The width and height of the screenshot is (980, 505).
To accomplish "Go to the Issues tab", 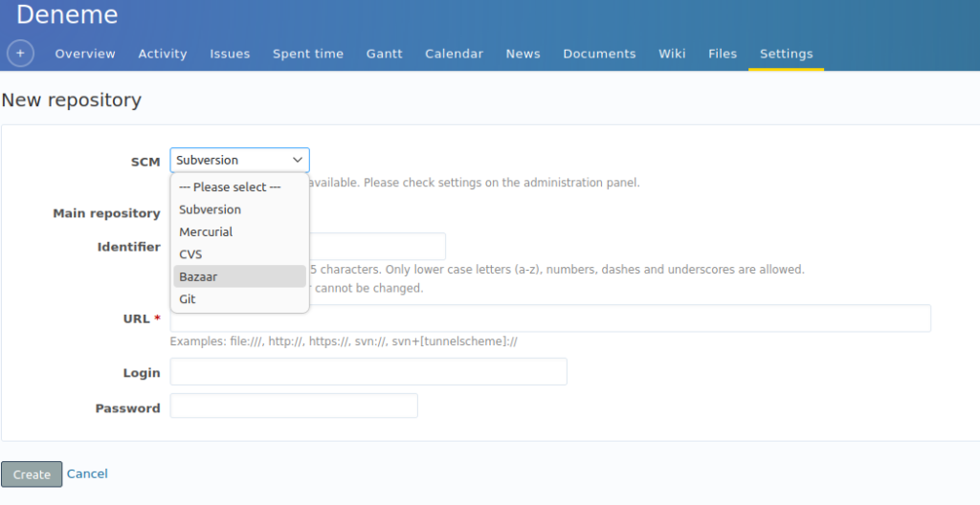I will click(x=230, y=54).
